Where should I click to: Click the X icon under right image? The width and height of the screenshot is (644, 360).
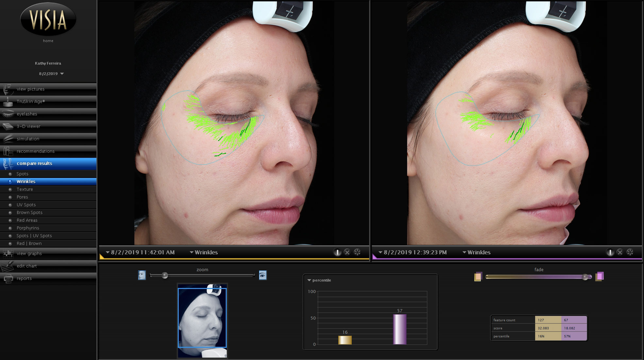pos(620,252)
